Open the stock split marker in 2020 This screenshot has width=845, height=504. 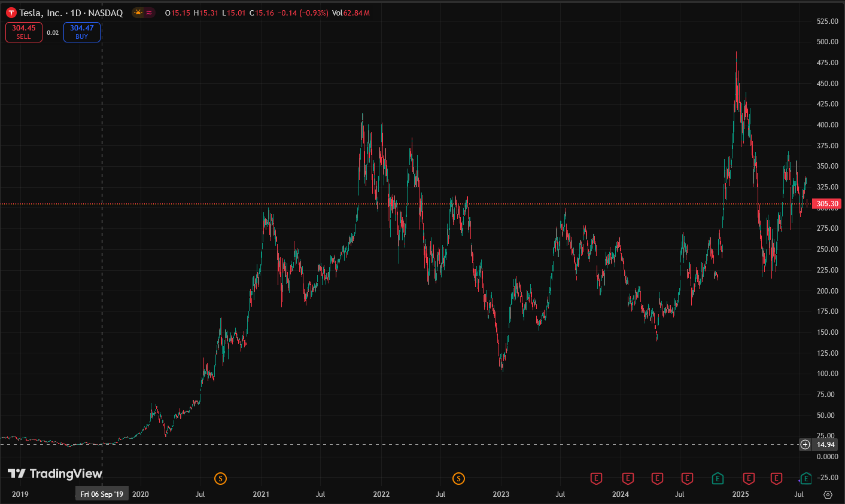(221, 478)
